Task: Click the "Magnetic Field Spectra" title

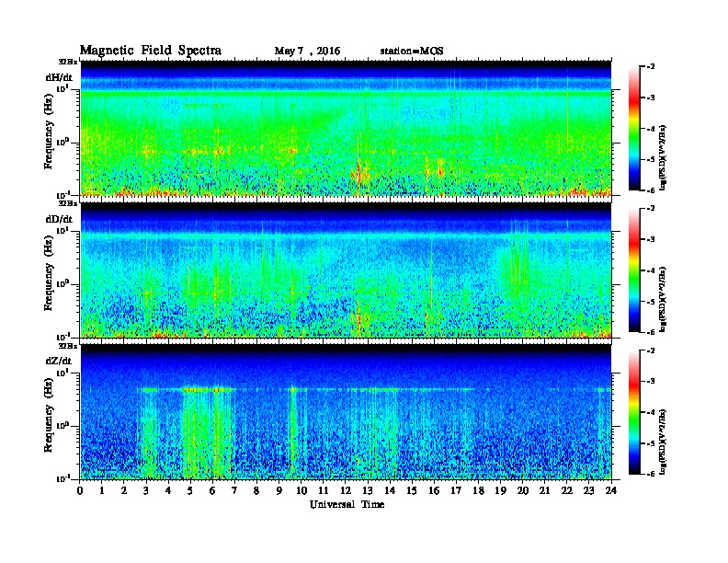Action: pos(151,51)
